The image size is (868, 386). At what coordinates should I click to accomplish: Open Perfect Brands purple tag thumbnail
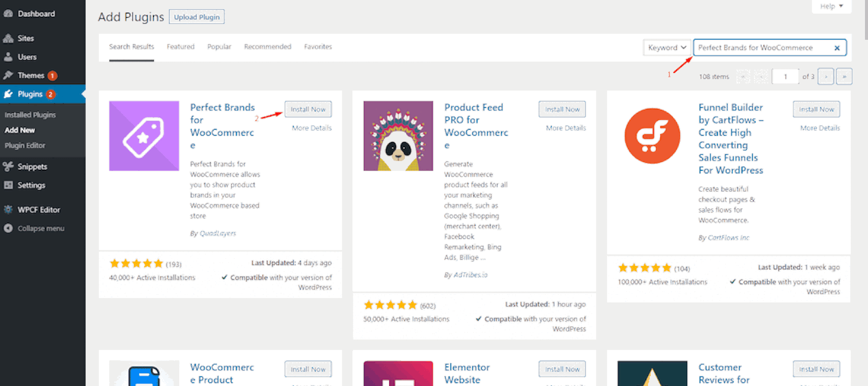point(144,136)
